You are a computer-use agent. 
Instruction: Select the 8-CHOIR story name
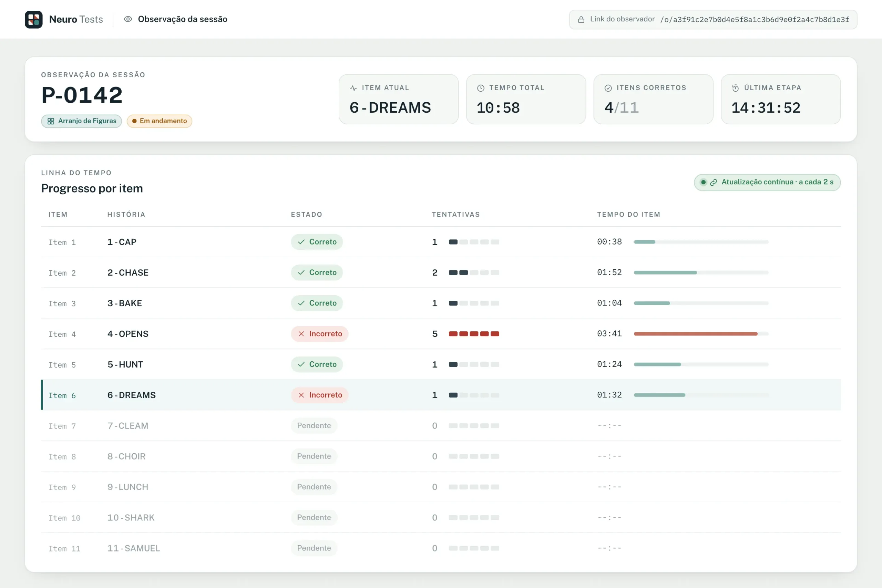pos(126,456)
